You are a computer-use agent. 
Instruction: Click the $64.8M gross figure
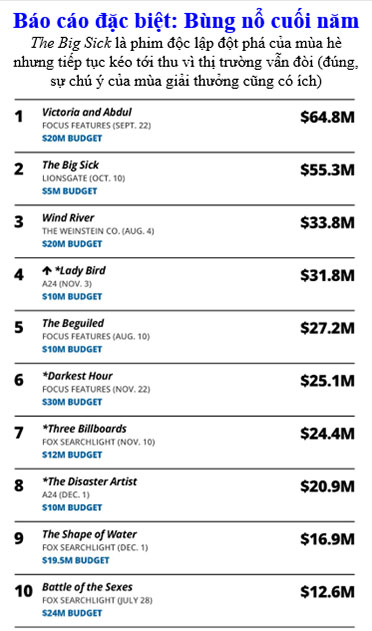tap(327, 117)
